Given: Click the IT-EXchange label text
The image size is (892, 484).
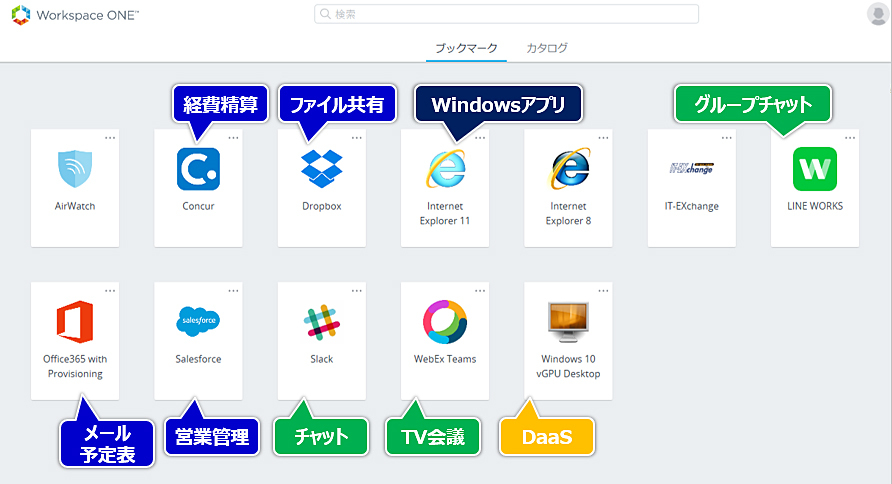Looking at the screenshot, I should coord(692,206).
